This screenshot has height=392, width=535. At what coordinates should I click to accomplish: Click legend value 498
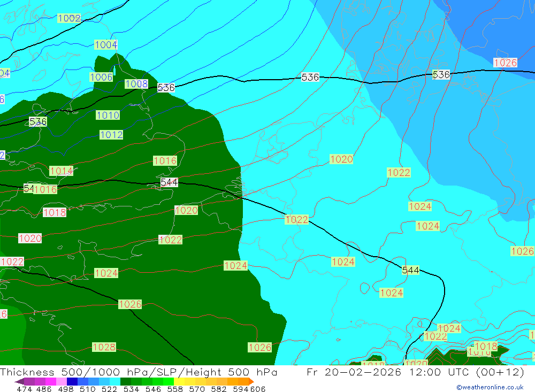pyautogui.click(x=65, y=389)
